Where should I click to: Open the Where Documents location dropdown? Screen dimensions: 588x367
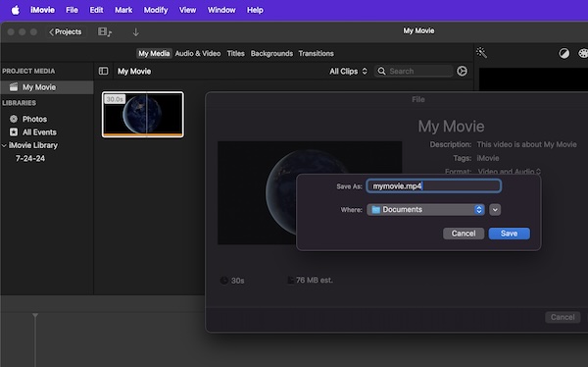[x=426, y=210]
